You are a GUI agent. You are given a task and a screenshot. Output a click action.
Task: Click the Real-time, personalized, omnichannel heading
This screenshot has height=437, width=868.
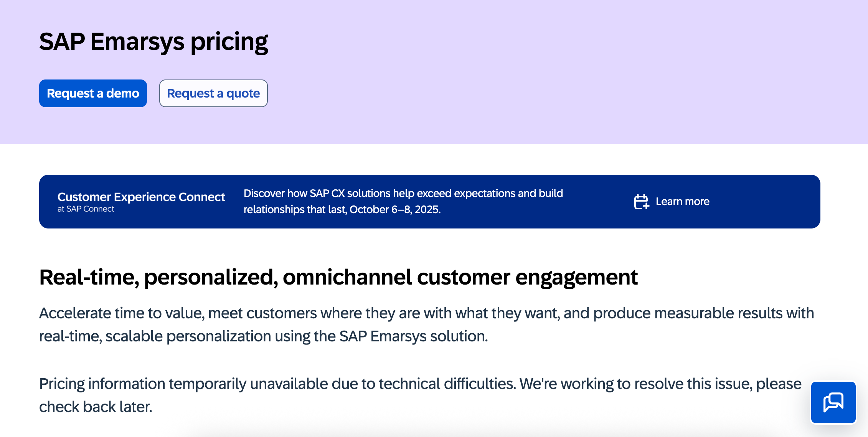point(338,277)
